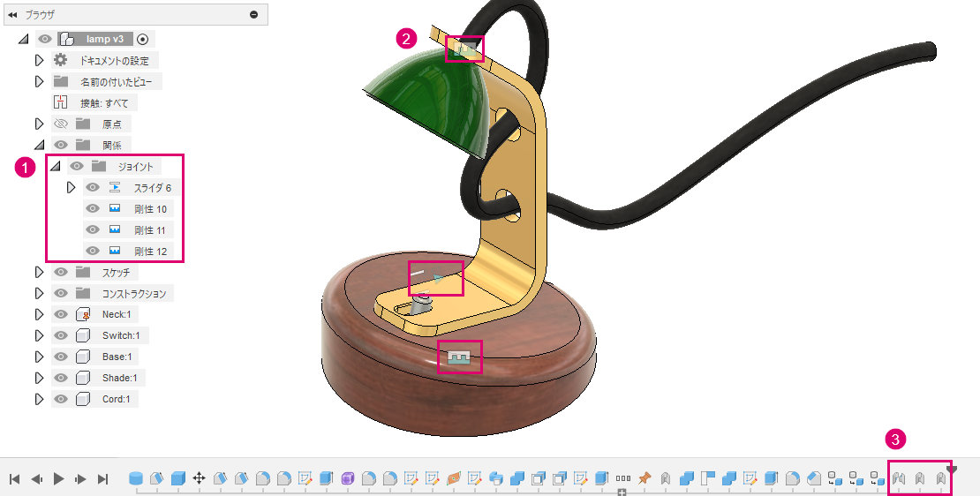This screenshot has height=496, width=980.
Task: Hide the Cord:1 component
Action: click(61, 399)
